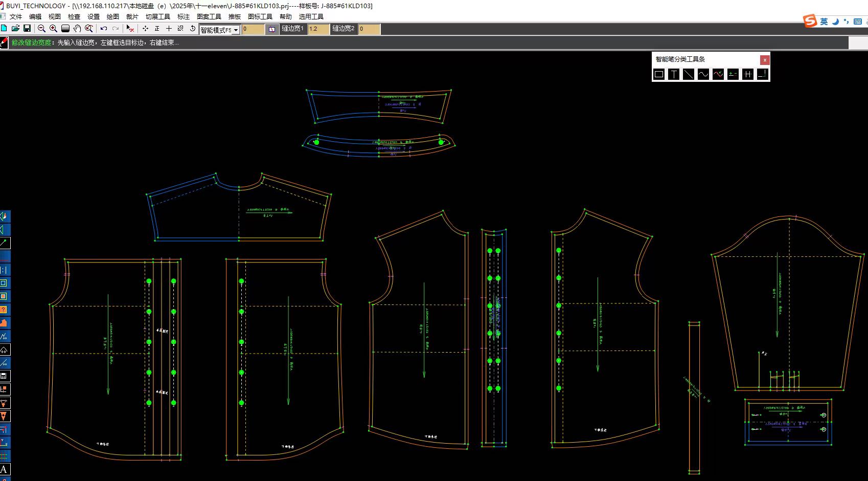The width and height of the screenshot is (868, 481).
Task: Select the rectangle tool in smart pen toolbar
Action: click(x=659, y=74)
